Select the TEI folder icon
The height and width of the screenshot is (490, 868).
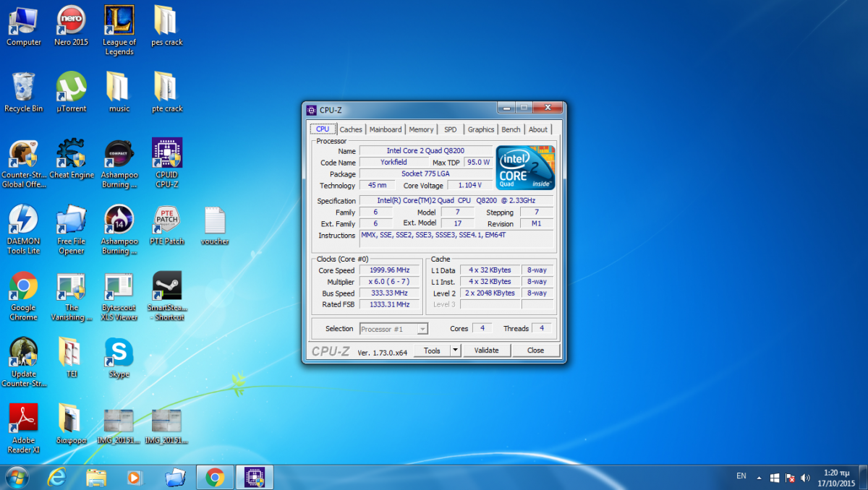tap(71, 358)
